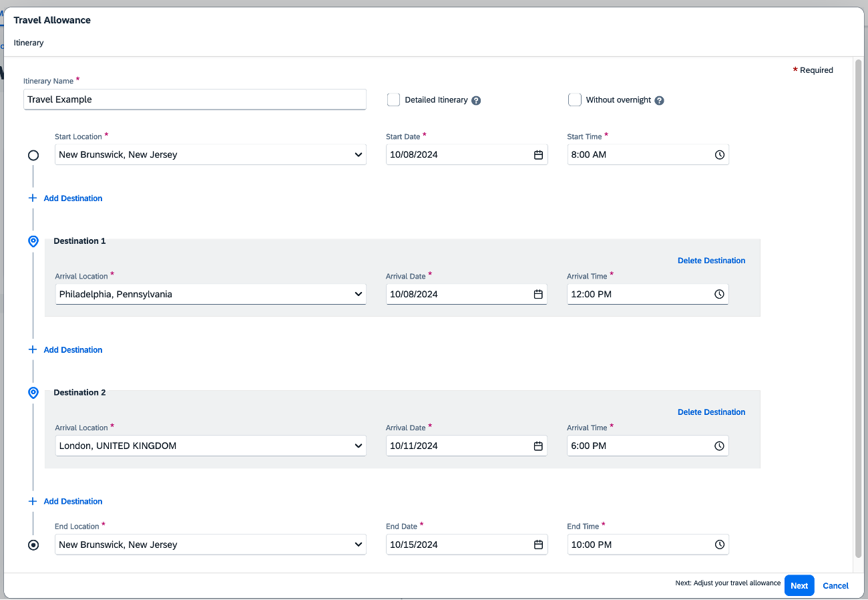The width and height of the screenshot is (868, 600).
Task: Open the Start Date calendar picker icon
Action: point(538,154)
